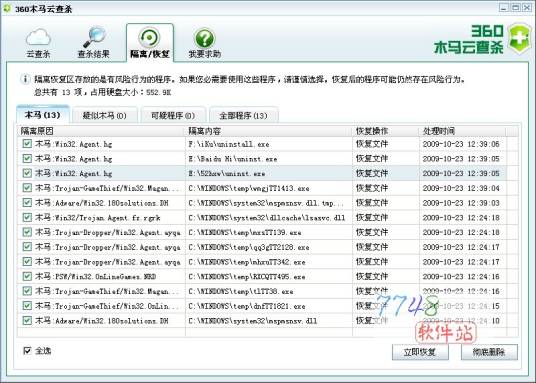Sort by the 处理时间 column header
The height and width of the screenshot is (383, 536).
463,131
